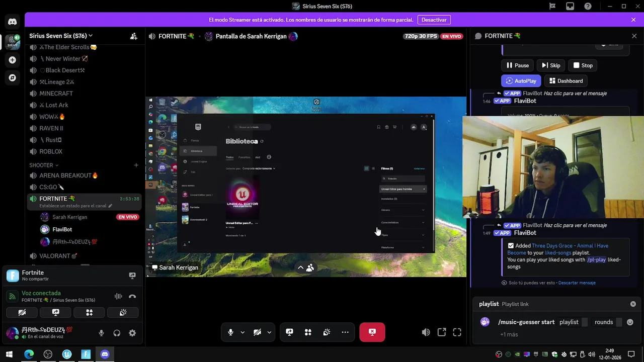This screenshot has width=644, height=362.
Task: Open activities icon in stream control bar
Action: (x=308, y=332)
